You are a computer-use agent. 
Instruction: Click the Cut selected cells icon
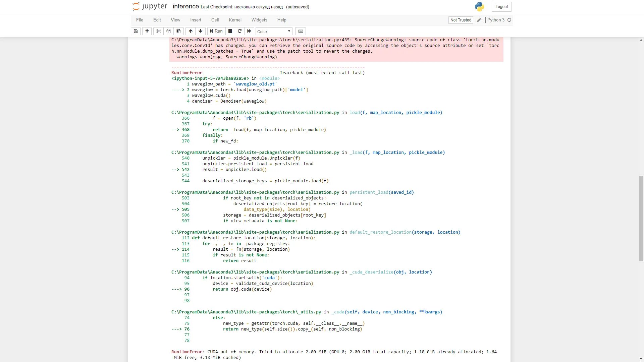158,31
